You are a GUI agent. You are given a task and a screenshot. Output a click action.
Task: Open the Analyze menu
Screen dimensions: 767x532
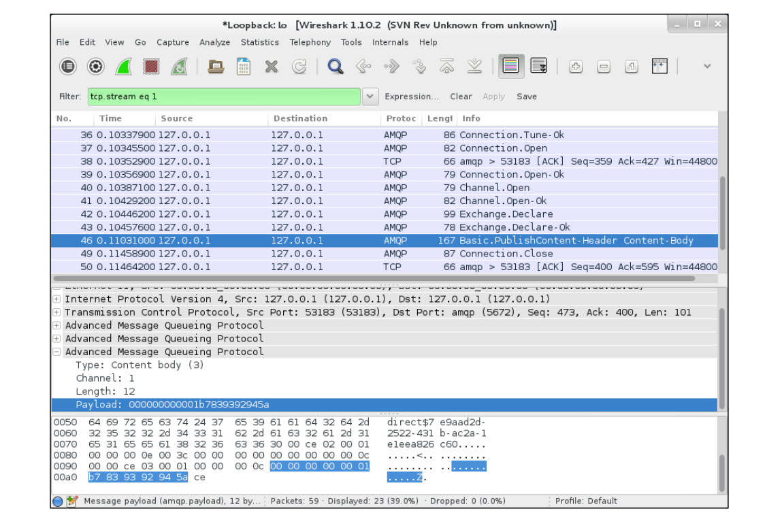click(x=215, y=42)
